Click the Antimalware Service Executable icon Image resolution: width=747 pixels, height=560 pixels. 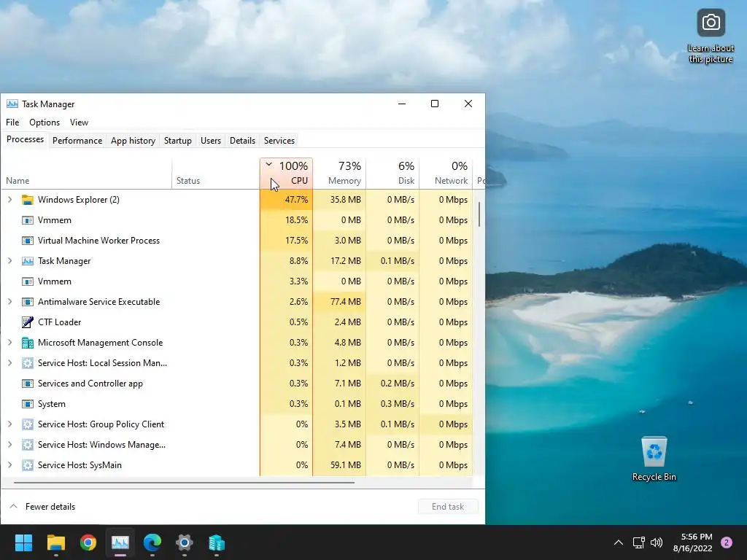pos(28,302)
